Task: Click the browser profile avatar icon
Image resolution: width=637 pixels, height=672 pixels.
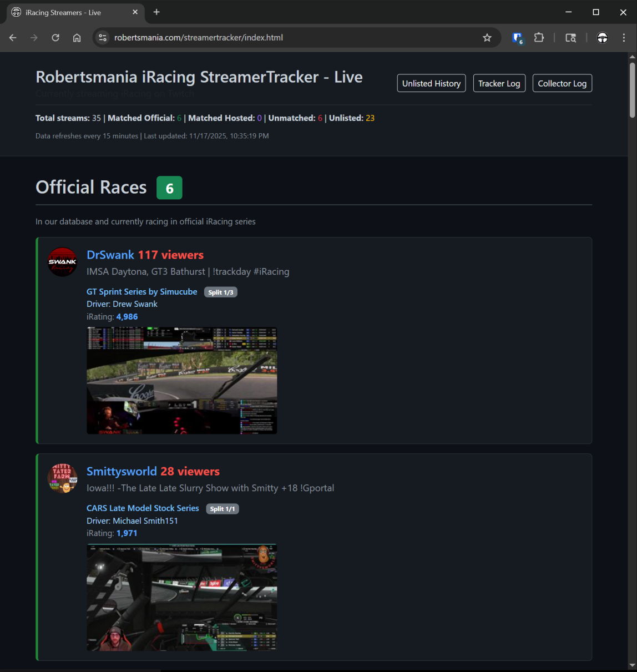Action: (602, 38)
